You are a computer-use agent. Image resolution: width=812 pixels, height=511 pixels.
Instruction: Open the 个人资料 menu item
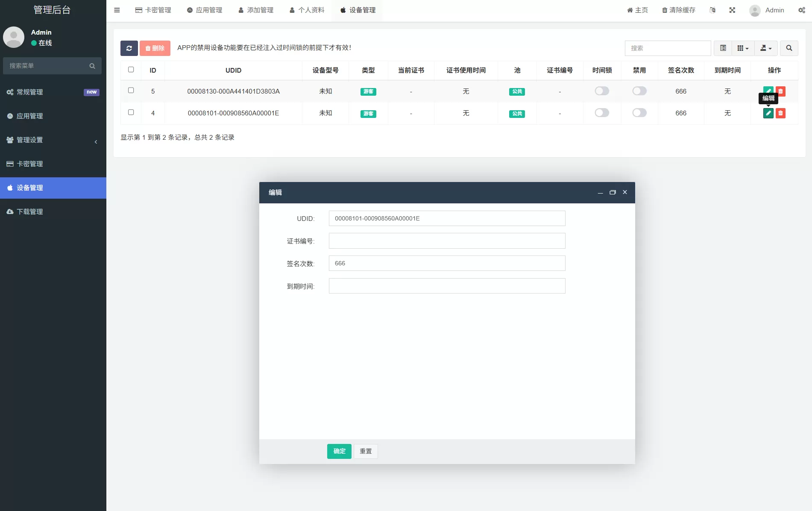coord(306,10)
